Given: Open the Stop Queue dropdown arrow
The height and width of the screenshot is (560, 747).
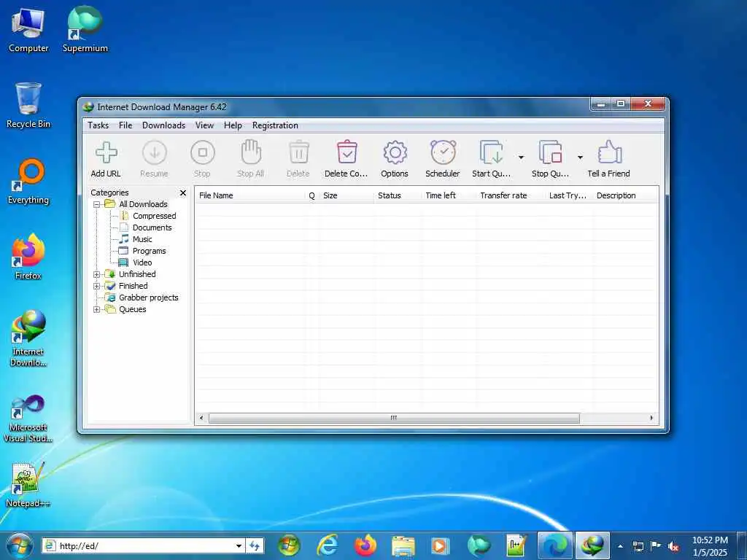Looking at the screenshot, I should tap(580, 157).
